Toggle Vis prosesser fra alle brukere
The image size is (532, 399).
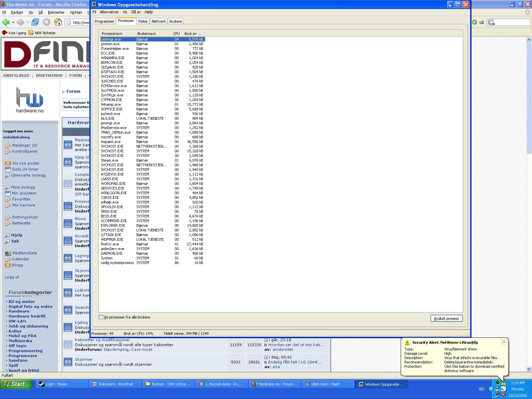pos(101,317)
